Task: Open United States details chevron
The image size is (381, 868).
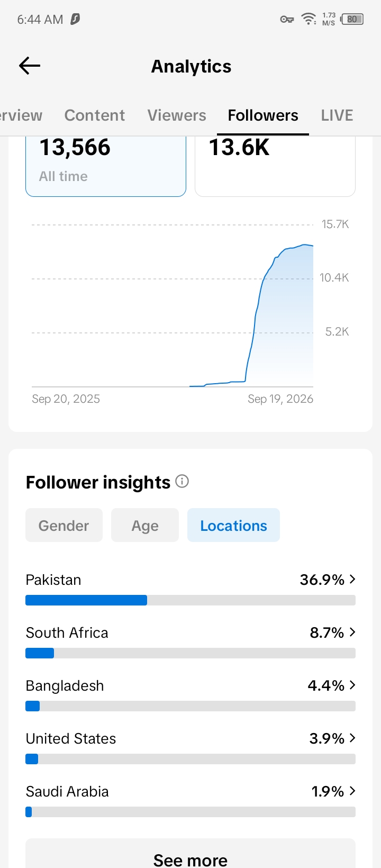Action: coord(352,738)
